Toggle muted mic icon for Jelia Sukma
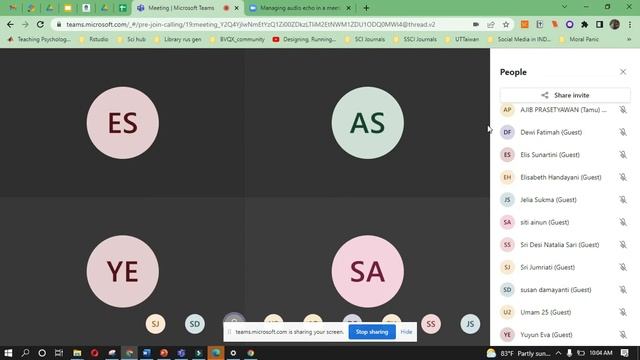Viewport: 640px width, 360px height. click(623, 200)
